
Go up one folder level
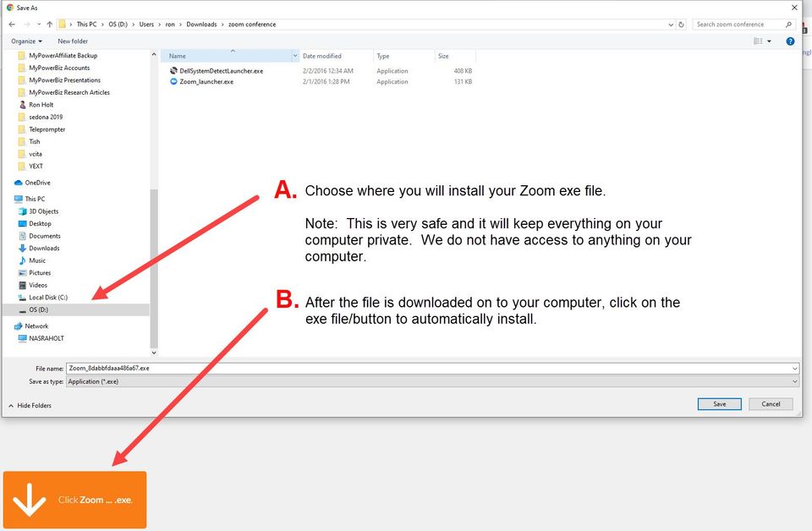pos(50,25)
